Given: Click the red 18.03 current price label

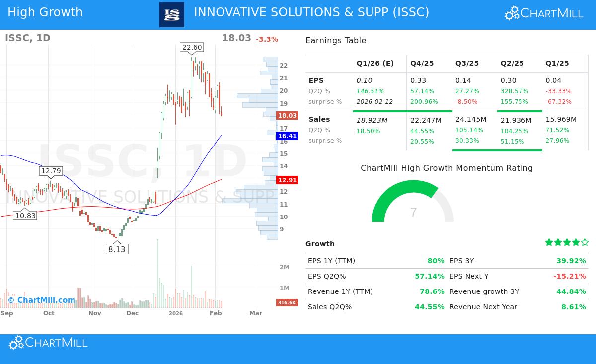Looking at the screenshot, I should click(x=287, y=115).
